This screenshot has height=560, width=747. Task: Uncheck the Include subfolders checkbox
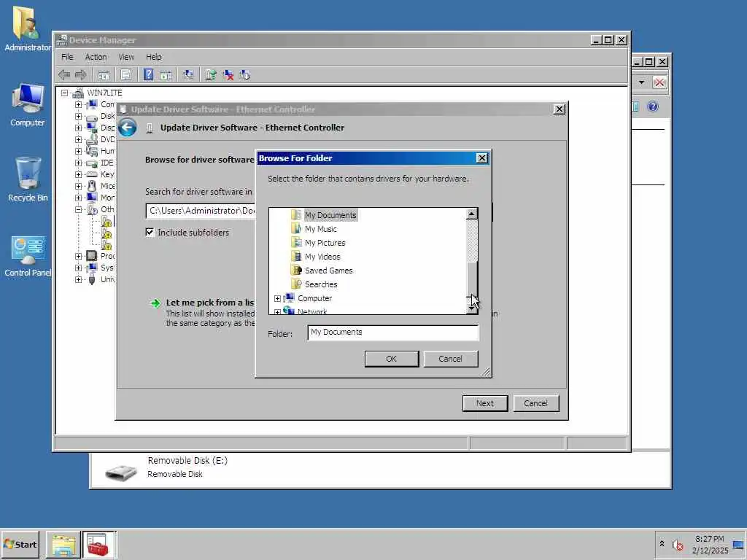pyautogui.click(x=150, y=232)
